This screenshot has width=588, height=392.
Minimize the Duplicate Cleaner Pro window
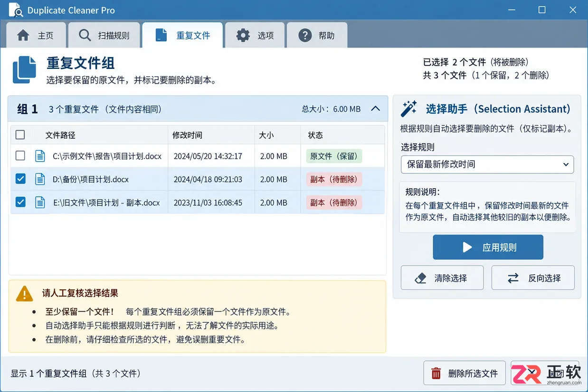pos(512,10)
